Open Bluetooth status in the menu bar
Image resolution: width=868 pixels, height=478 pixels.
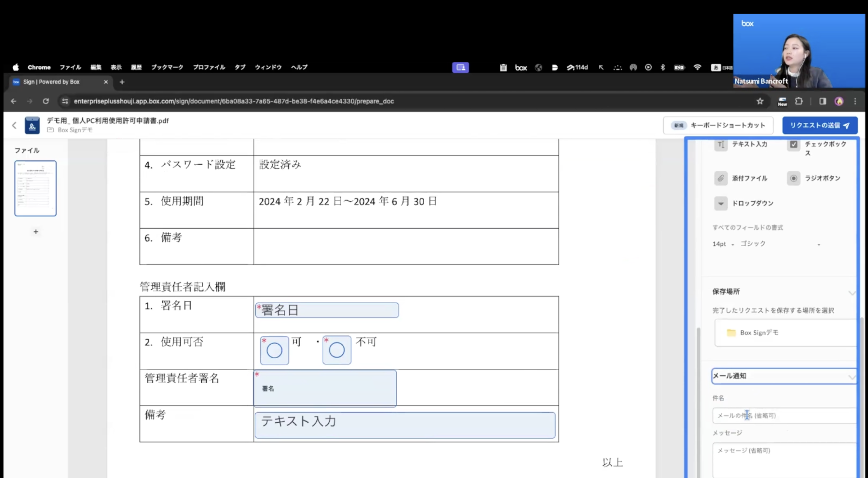point(663,67)
